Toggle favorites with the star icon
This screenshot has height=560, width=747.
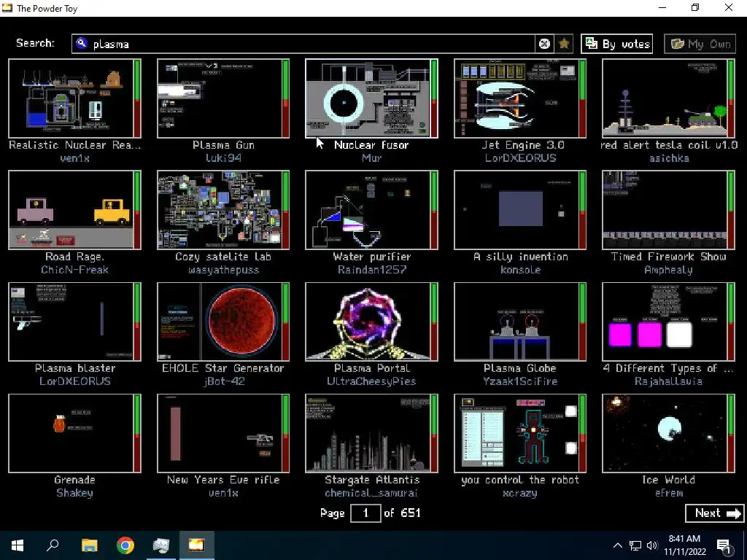pos(564,44)
